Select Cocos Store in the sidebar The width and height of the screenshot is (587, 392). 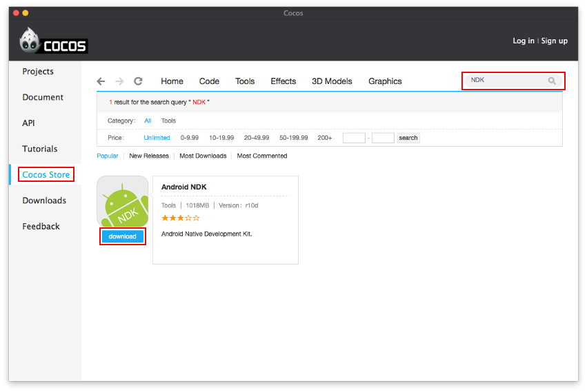(x=46, y=175)
